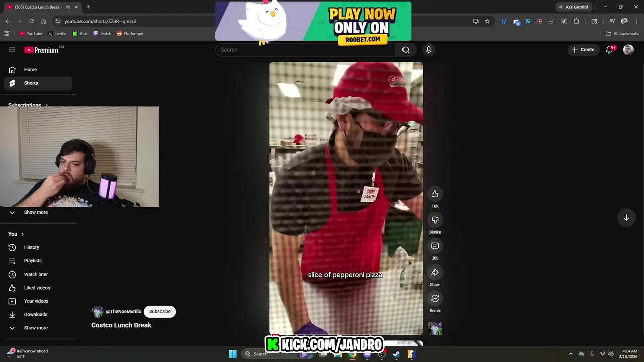The width and height of the screenshot is (644, 362).
Task: Open the @TheNoeMurillo channel link
Action: click(x=123, y=312)
